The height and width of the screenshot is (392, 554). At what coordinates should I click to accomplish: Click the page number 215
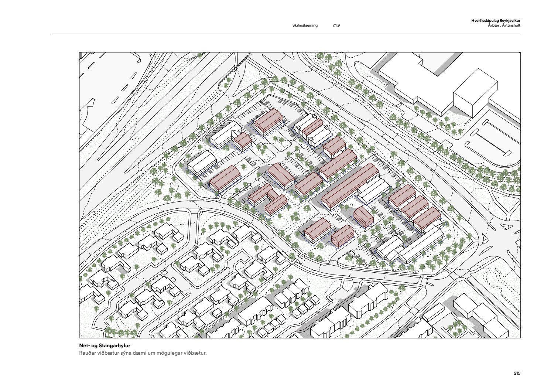click(517, 373)
